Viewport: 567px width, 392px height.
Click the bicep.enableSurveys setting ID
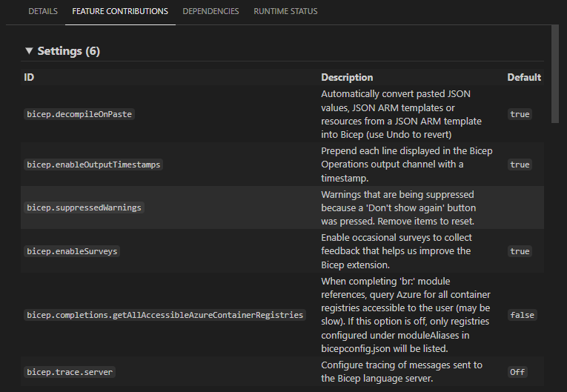click(x=72, y=251)
